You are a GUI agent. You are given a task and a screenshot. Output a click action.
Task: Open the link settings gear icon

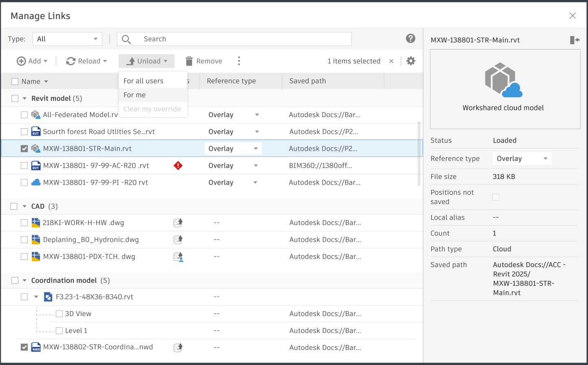point(411,60)
